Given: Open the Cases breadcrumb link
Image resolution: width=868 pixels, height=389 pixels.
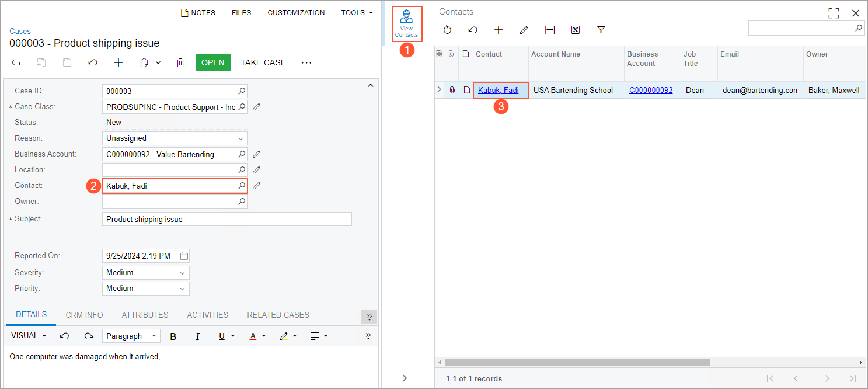Looking at the screenshot, I should (x=20, y=31).
